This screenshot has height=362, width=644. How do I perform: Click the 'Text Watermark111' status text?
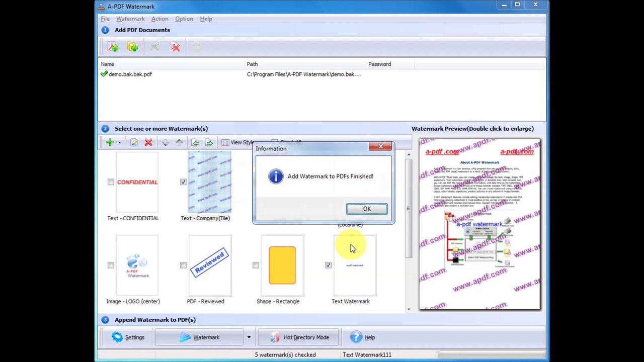pyautogui.click(x=367, y=354)
